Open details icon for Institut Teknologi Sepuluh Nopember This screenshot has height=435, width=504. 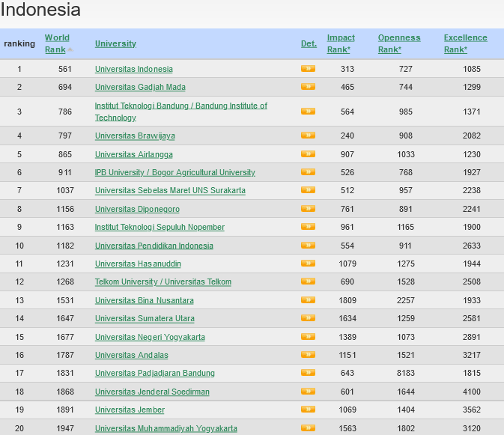tap(308, 227)
